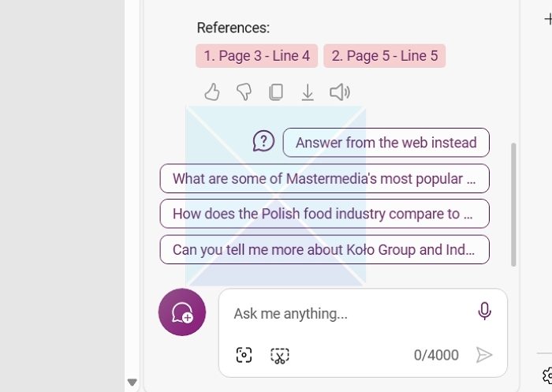This screenshot has width=552, height=392.
Task: Send the message with arrow icon
Action: [484, 355]
